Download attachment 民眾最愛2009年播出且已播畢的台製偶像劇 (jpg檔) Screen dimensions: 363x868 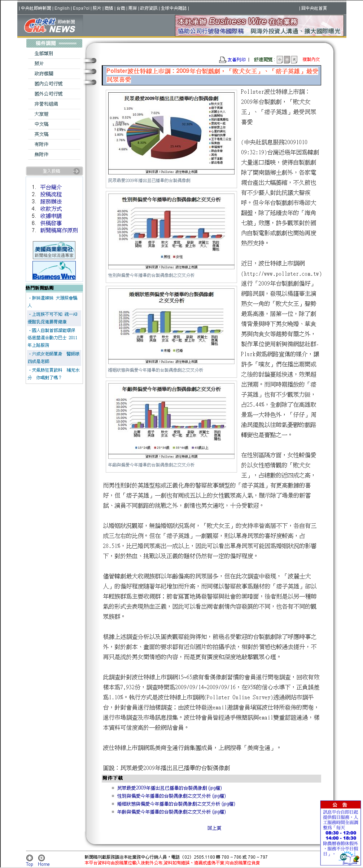click(170, 788)
